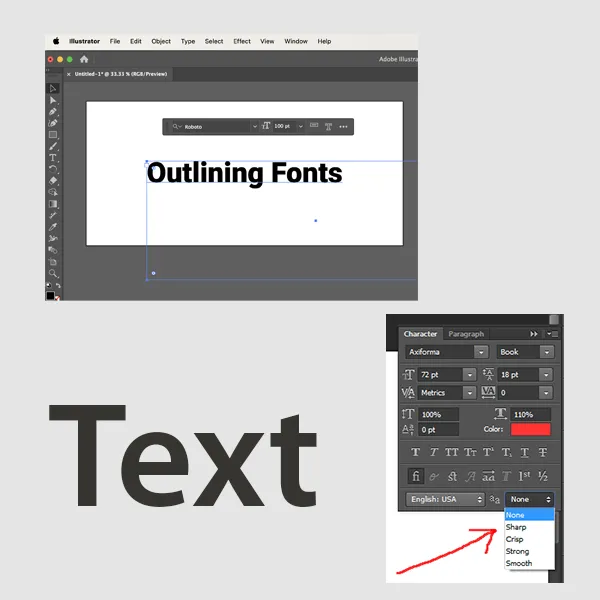Click the red text Color swatch
This screenshot has height=600, width=600.
tap(530, 429)
